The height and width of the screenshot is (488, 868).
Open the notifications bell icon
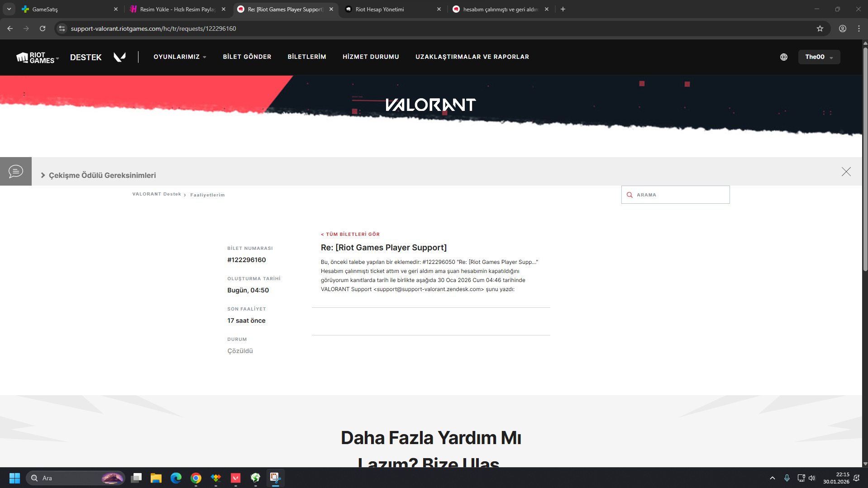click(856, 478)
